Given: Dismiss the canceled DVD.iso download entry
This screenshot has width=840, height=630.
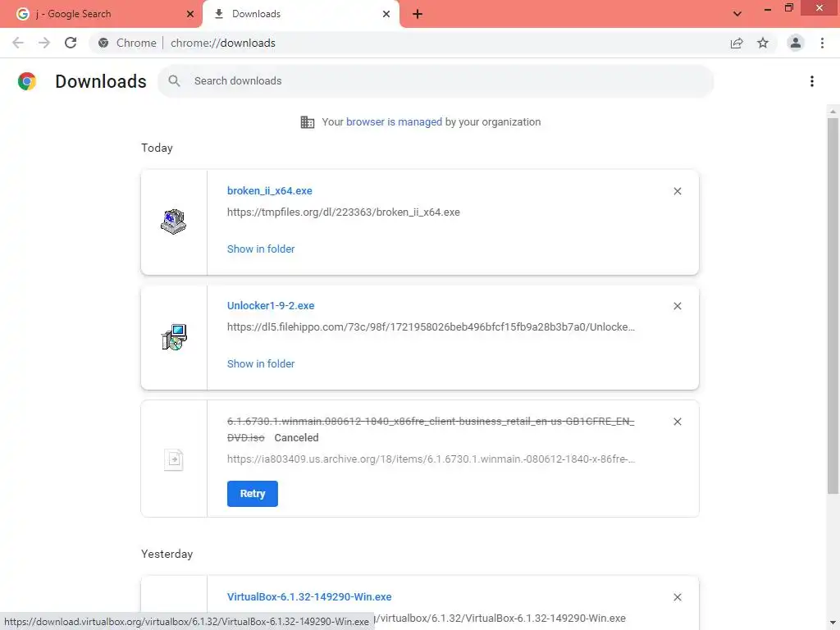Looking at the screenshot, I should 678,422.
